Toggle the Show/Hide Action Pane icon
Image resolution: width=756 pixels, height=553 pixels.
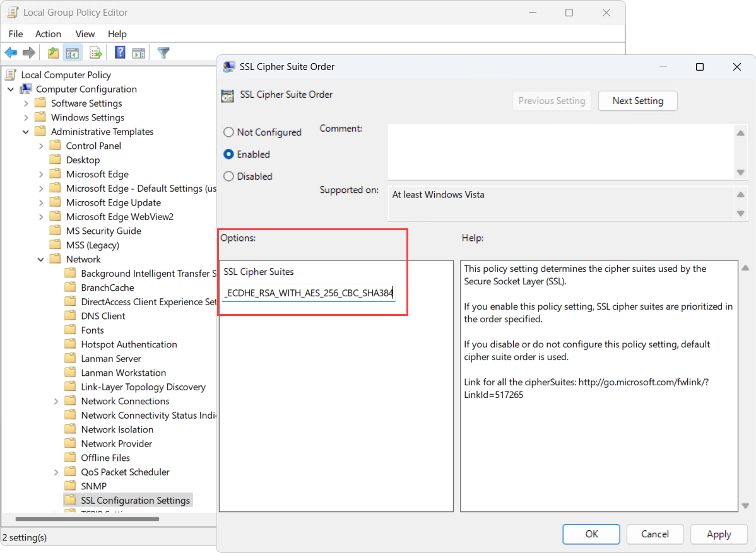click(x=139, y=53)
